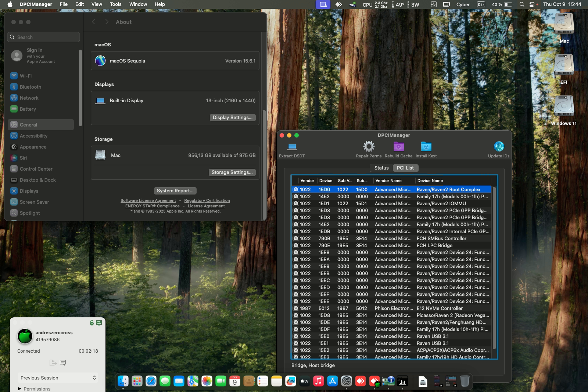Click the battery status in menu bar
The width and height of the screenshot is (588, 392).
pyautogui.click(x=502, y=4)
